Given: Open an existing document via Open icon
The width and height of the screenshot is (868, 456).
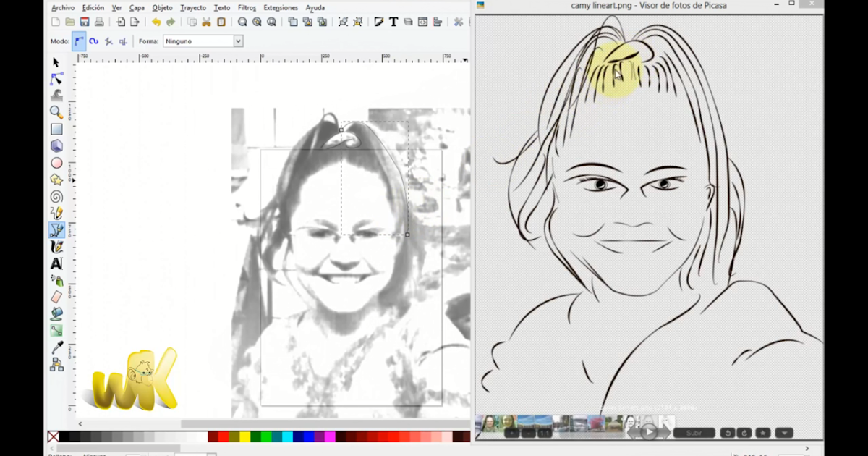Looking at the screenshot, I should coord(69,22).
